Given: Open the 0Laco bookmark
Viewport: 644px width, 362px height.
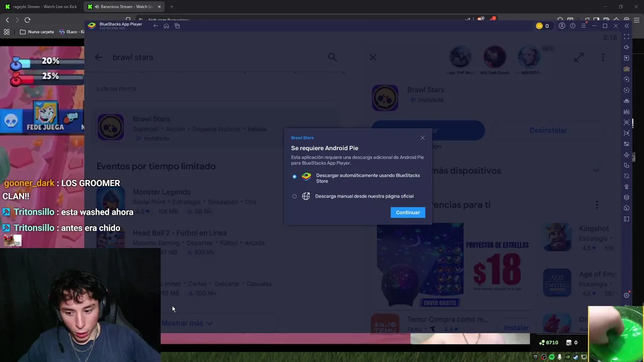Looking at the screenshot, I should point(71,32).
